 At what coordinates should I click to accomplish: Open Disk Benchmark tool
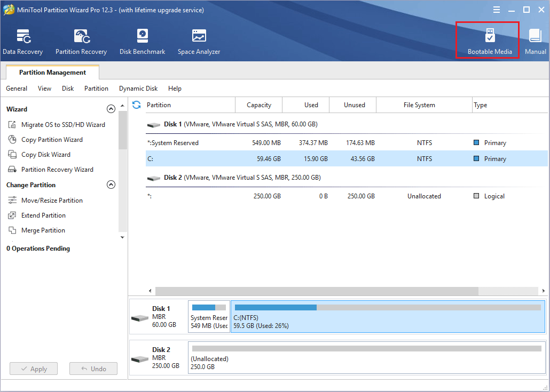[142, 42]
